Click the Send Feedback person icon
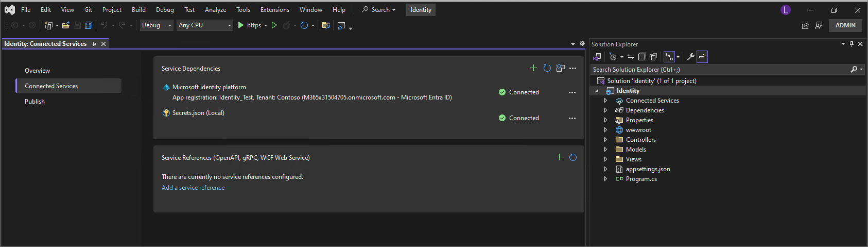This screenshot has width=868, height=247. [819, 25]
